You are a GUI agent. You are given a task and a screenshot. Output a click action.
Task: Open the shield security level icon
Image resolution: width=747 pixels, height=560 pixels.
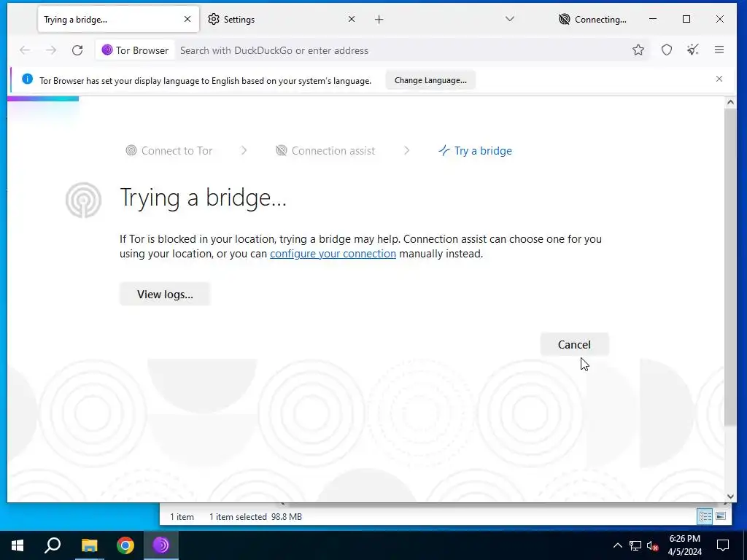click(667, 50)
